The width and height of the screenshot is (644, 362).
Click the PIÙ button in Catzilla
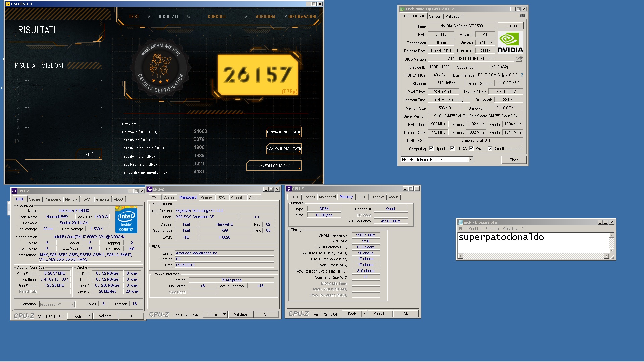coord(89,154)
